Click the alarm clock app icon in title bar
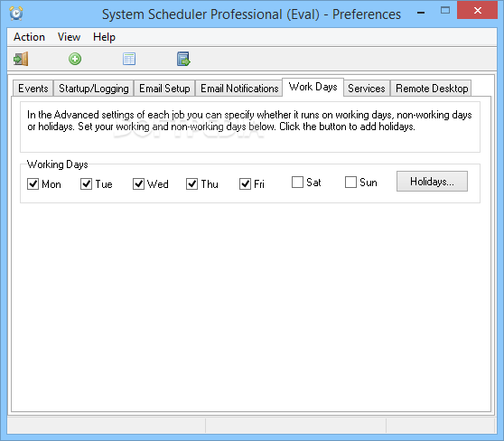Screen dimensions: 504x441 tap(16, 14)
